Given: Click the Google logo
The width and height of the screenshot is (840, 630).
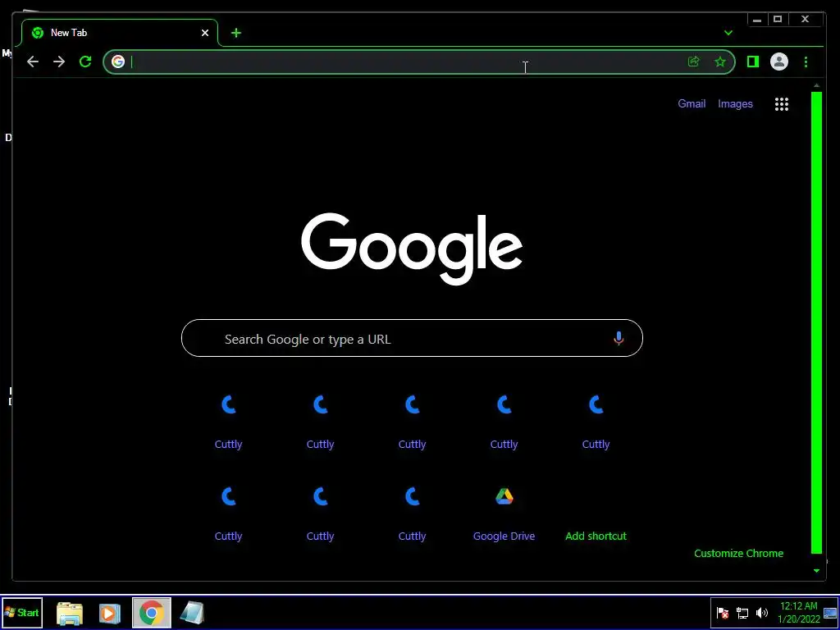Looking at the screenshot, I should coord(412,249).
